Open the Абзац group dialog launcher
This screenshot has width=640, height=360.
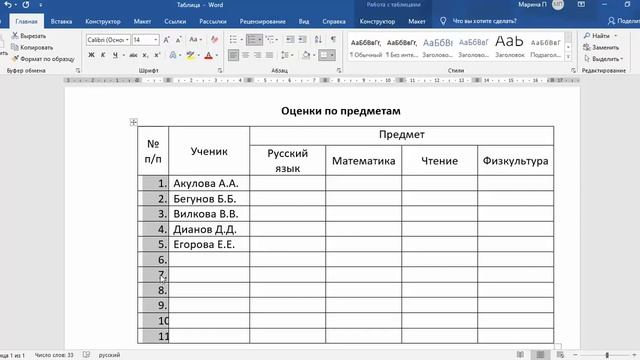coord(339,71)
